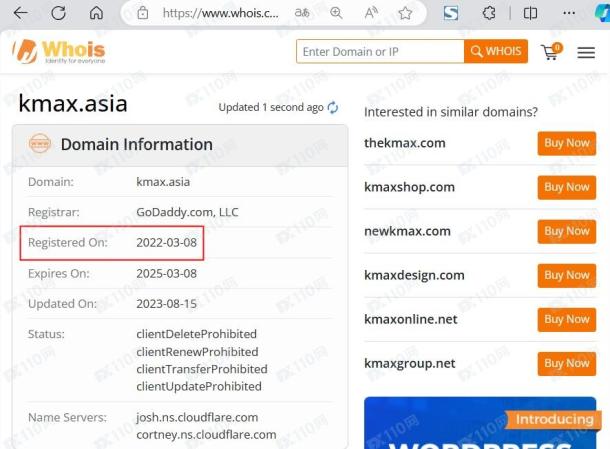
Task: Click the browser URL address text
Action: (221, 13)
